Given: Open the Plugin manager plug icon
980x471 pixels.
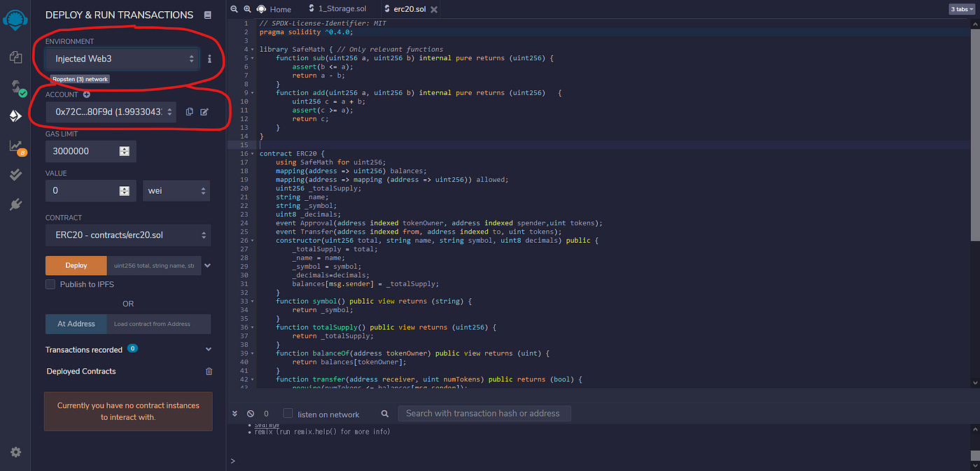Looking at the screenshot, I should click(15, 204).
